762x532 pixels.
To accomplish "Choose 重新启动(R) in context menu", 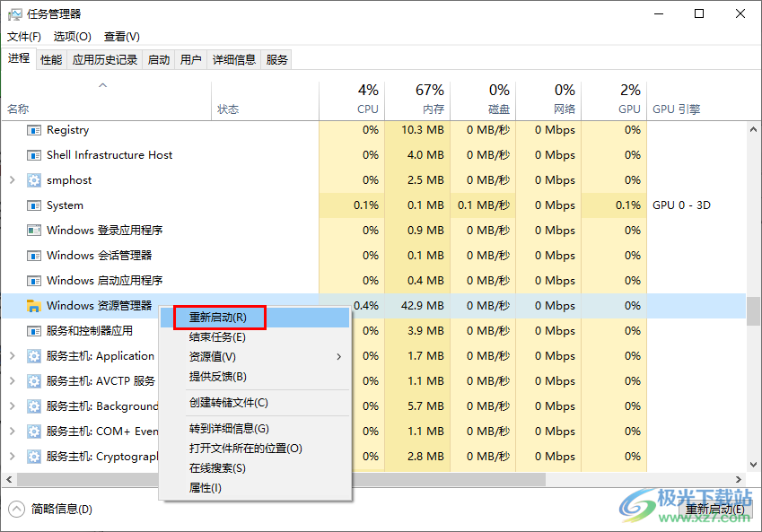I will pos(255,318).
